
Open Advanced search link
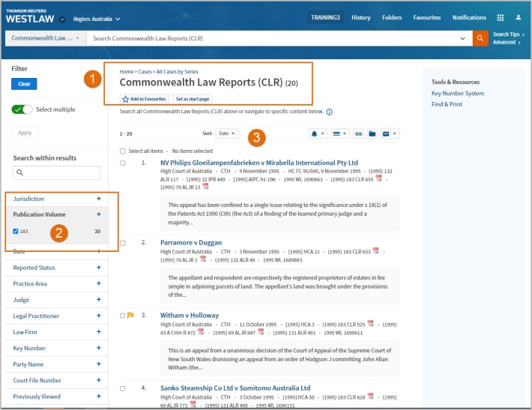507,42
